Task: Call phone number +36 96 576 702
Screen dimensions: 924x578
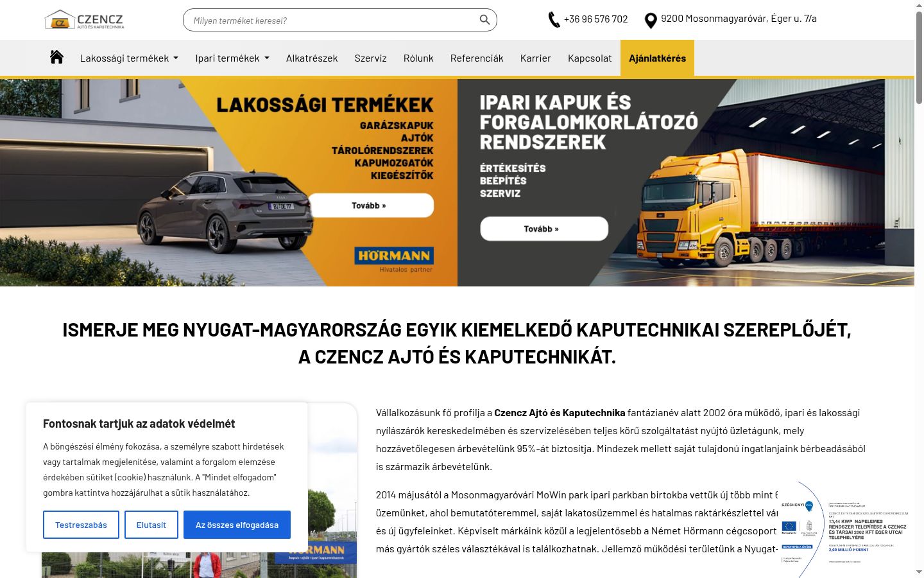Action: tap(595, 19)
